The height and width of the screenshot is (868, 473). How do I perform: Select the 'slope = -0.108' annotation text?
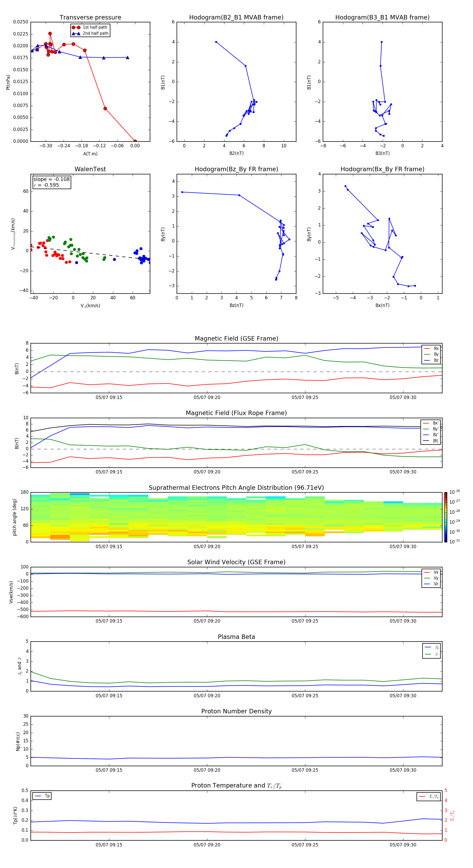point(52,179)
